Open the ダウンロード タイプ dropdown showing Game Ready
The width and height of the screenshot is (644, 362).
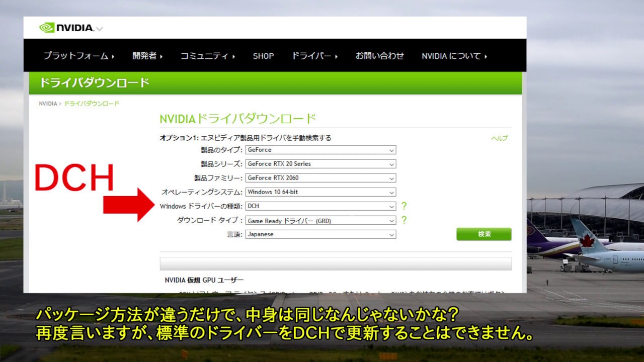click(320, 220)
